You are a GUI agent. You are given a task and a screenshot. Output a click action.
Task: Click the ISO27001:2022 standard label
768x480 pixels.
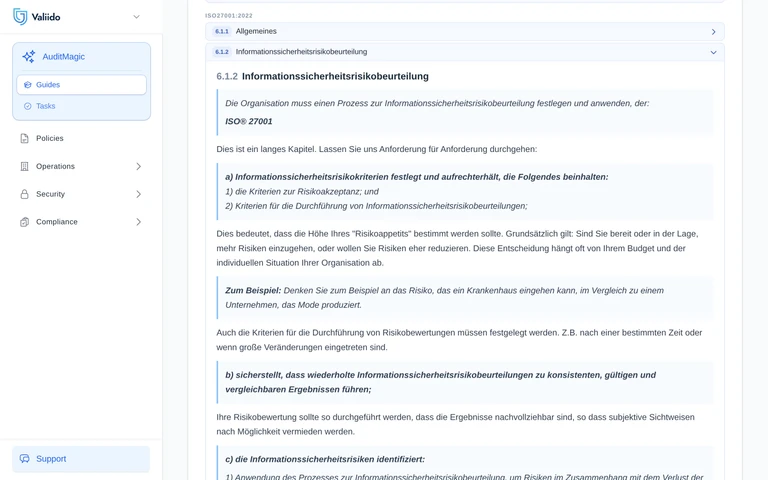[229, 16]
